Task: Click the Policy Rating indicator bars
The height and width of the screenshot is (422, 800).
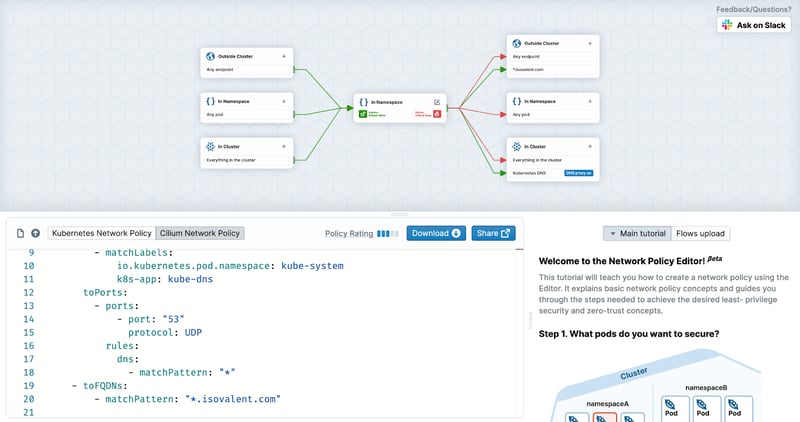Action: 388,234
